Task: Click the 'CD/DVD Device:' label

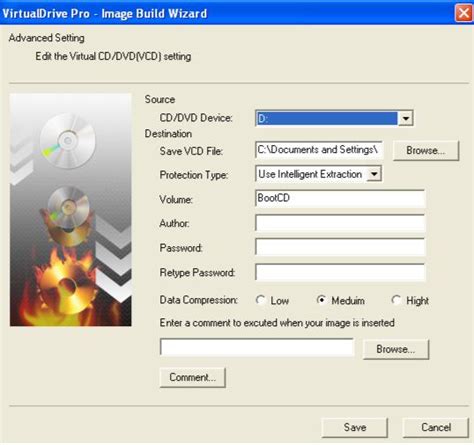Action: 196,118
